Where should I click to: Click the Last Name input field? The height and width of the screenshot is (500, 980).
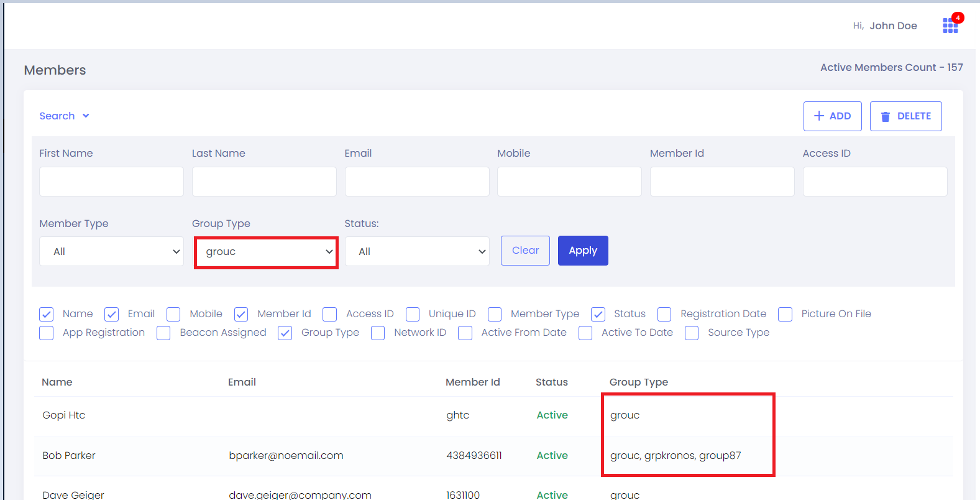pos(264,182)
